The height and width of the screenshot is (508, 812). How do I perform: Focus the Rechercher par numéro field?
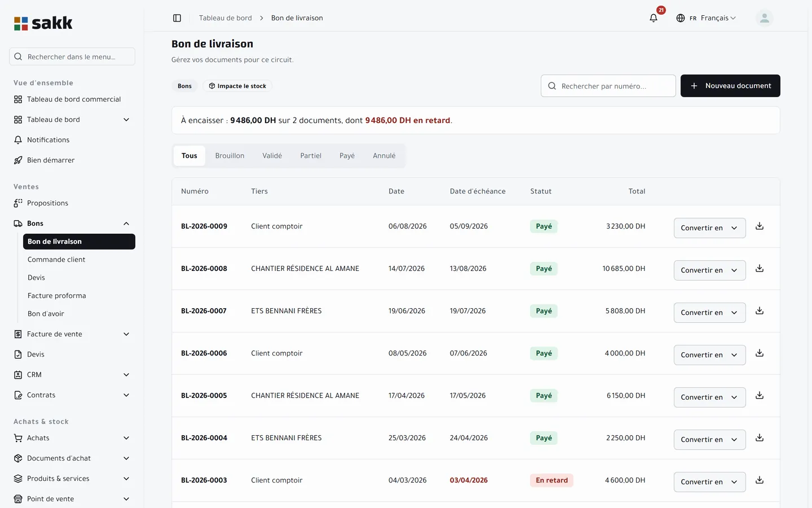coord(608,86)
